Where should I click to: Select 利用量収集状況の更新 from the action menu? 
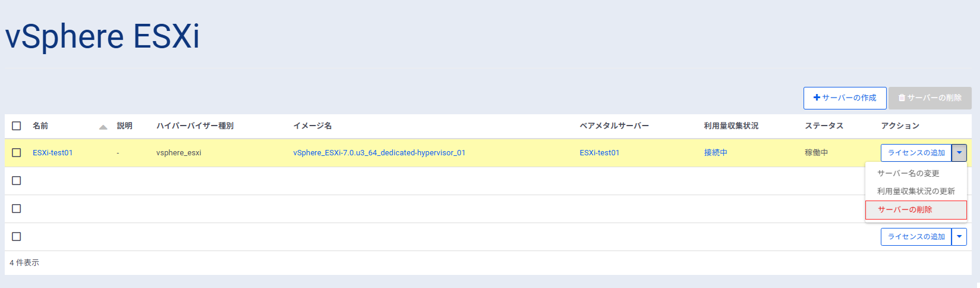pyautogui.click(x=916, y=191)
